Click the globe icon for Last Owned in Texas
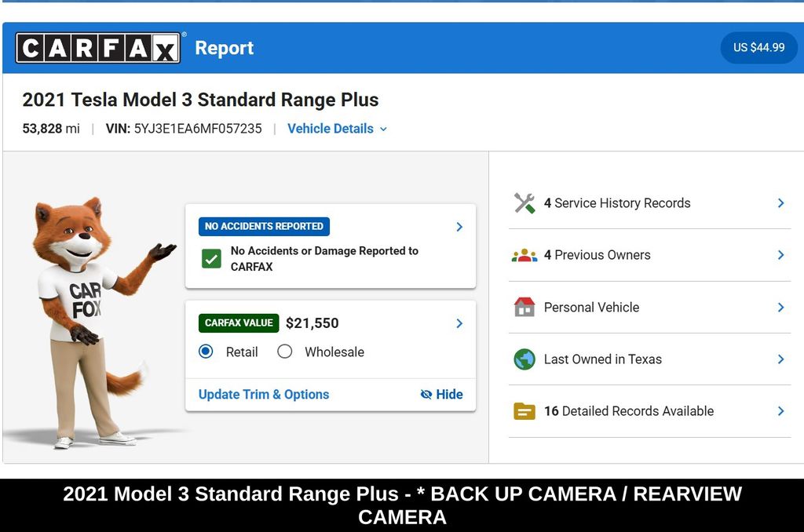The height and width of the screenshot is (532, 804). 524,359
